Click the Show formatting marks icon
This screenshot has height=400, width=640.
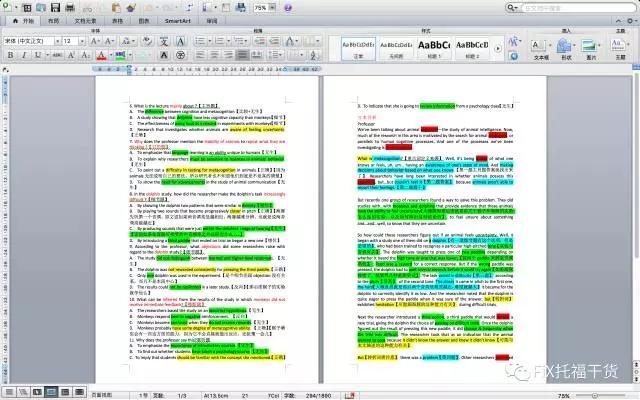[190, 7]
